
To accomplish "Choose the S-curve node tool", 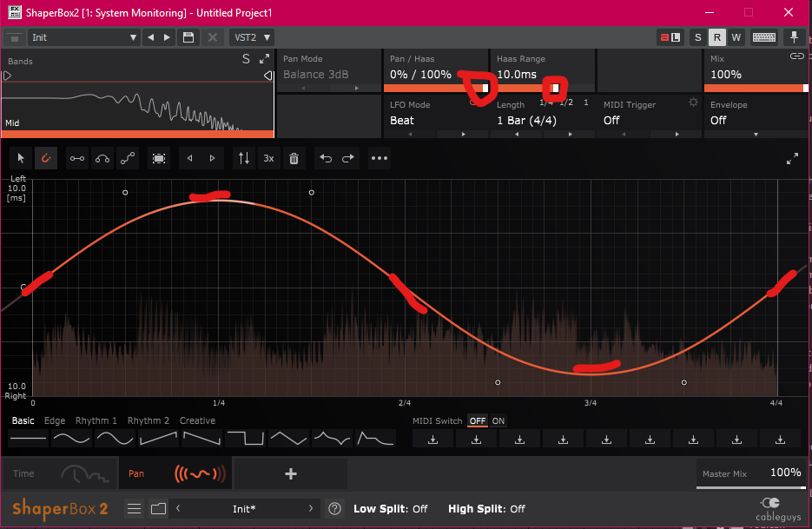I will [x=128, y=159].
